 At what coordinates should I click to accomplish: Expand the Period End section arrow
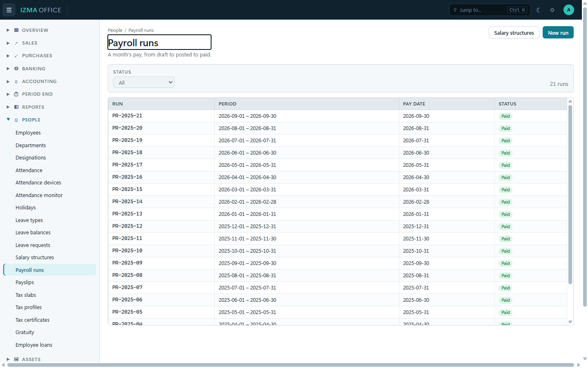coord(8,94)
